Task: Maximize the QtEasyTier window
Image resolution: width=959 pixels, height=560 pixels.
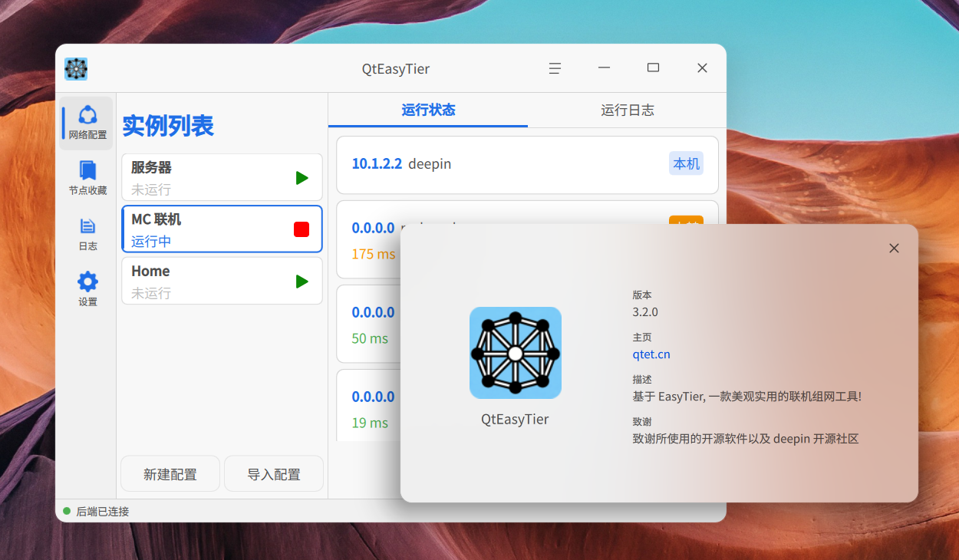Action: pyautogui.click(x=653, y=68)
